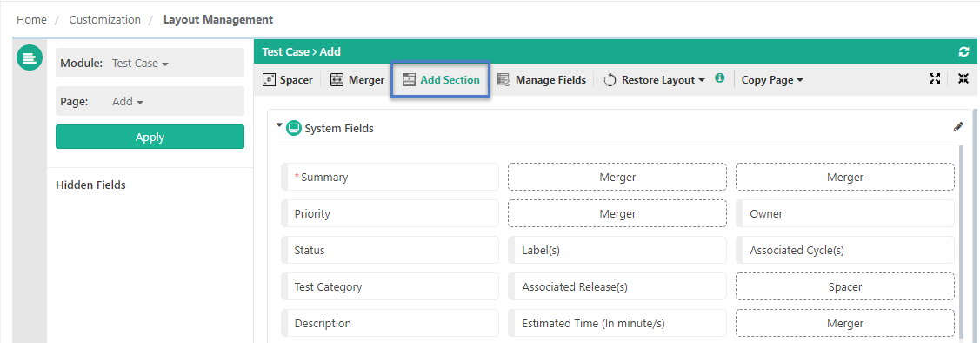Go to Customization breadcrumb
This screenshot has width=980, height=343.
[x=105, y=19]
